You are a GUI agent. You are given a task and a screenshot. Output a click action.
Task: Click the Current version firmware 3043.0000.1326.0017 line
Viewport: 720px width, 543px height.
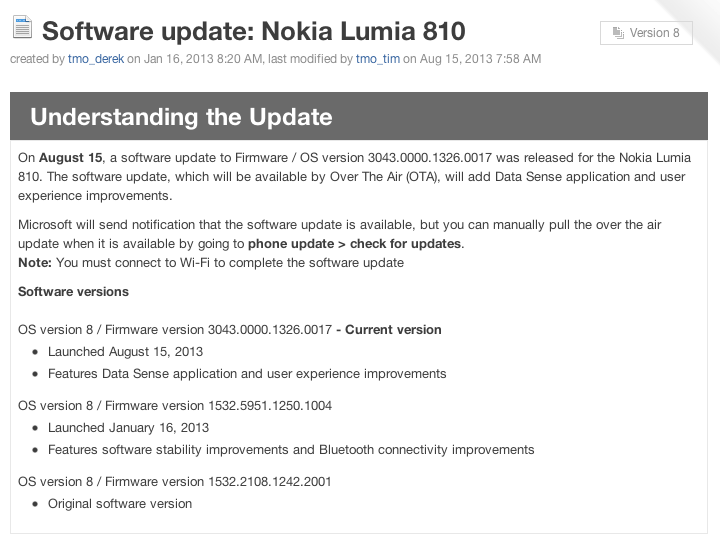pyautogui.click(x=230, y=329)
